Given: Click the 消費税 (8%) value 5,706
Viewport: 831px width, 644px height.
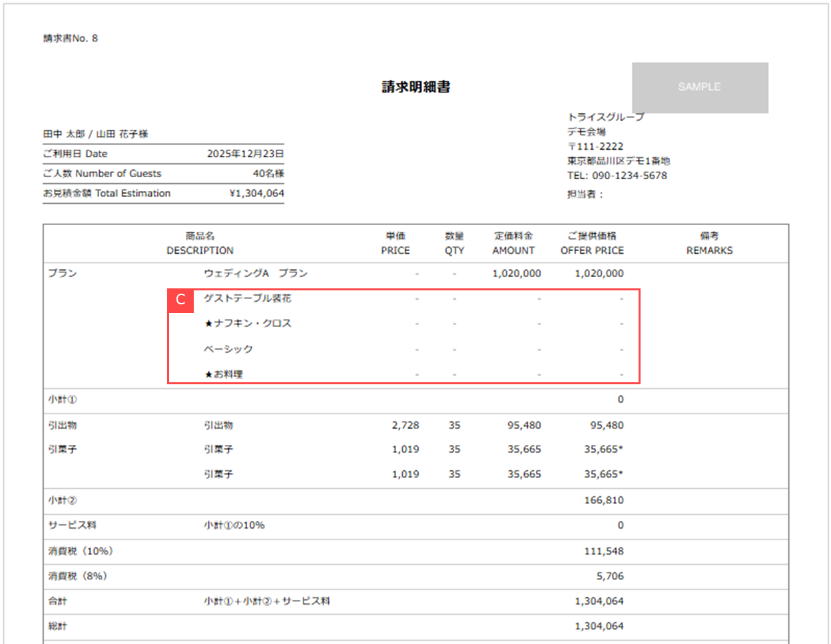Looking at the screenshot, I should click(x=609, y=576).
